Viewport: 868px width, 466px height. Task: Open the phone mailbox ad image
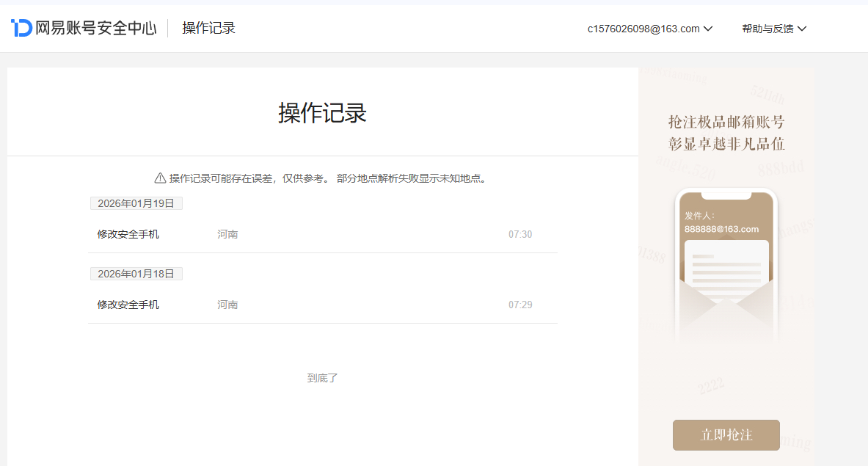click(x=726, y=264)
